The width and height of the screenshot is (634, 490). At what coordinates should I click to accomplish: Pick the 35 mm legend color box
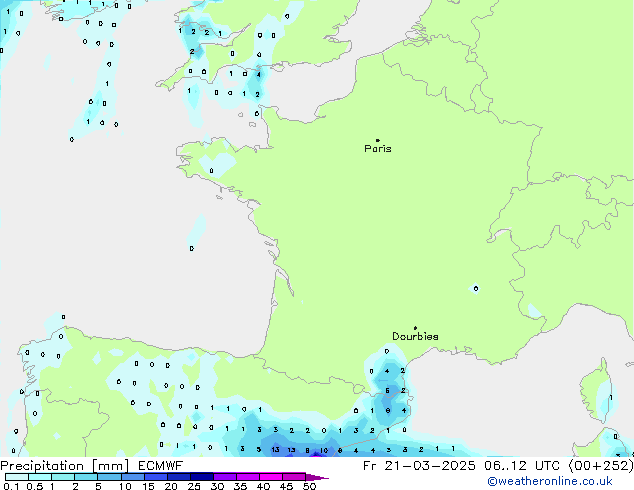pyautogui.click(x=247, y=477)
